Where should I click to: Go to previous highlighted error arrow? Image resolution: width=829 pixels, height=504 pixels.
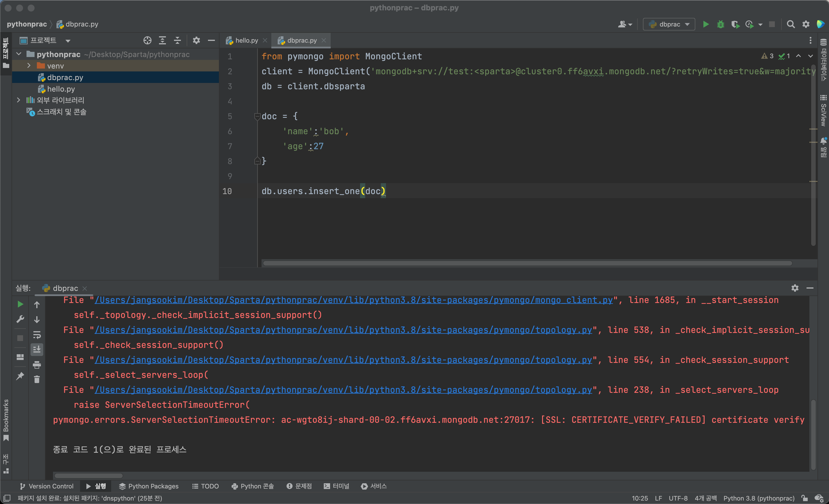tap(798, 56)
